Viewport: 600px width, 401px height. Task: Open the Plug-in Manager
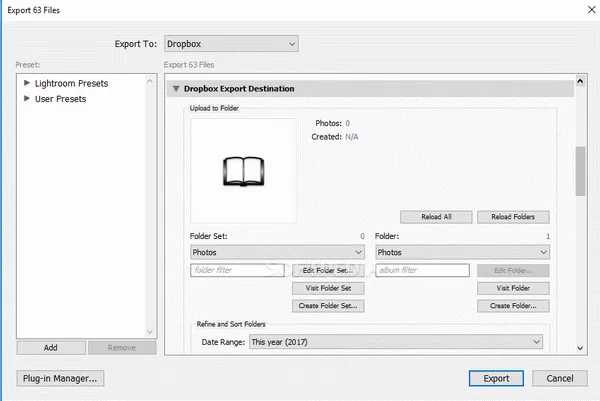pyautogui.click(x=60, y=378)
